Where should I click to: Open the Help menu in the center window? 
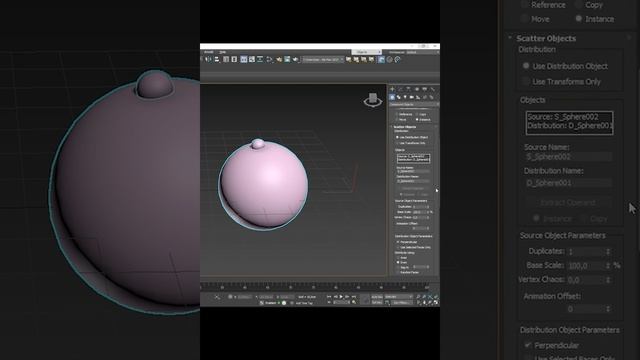(222, 52)
